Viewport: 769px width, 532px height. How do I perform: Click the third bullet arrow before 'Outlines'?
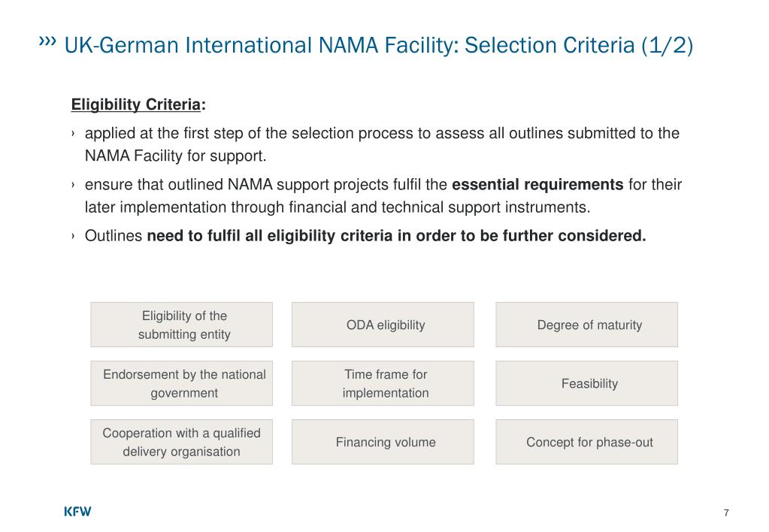click(73, 236)
